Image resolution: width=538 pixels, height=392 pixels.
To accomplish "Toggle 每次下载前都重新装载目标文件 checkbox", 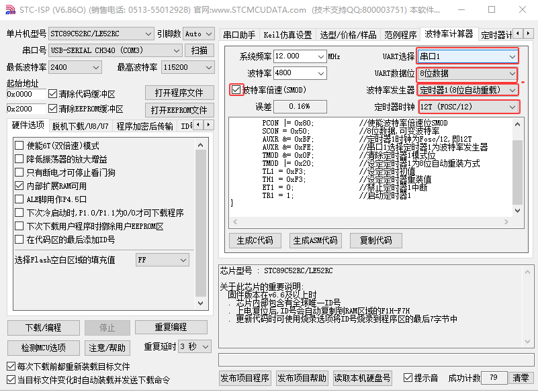I will point(11,366).
